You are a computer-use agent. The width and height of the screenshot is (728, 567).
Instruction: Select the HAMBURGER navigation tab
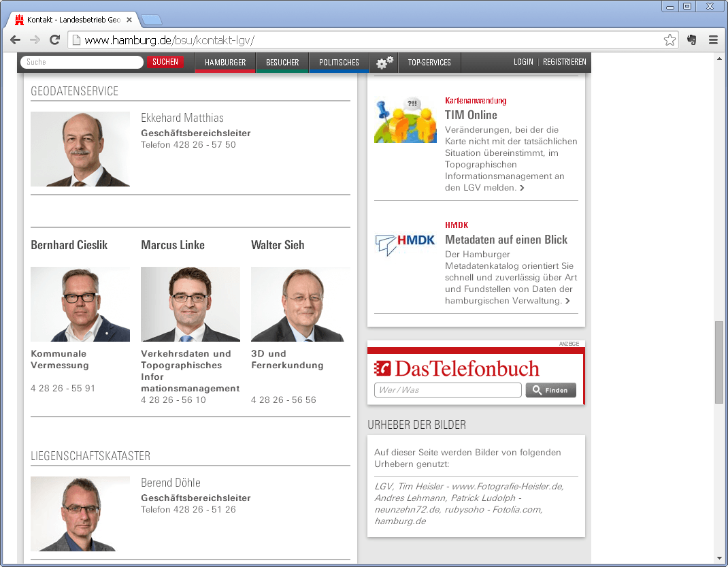(225, 62)
